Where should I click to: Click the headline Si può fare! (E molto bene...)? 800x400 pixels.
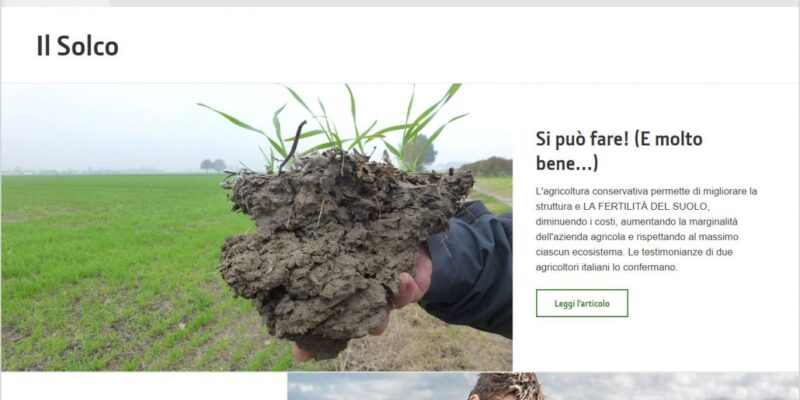tap(619, 151)
